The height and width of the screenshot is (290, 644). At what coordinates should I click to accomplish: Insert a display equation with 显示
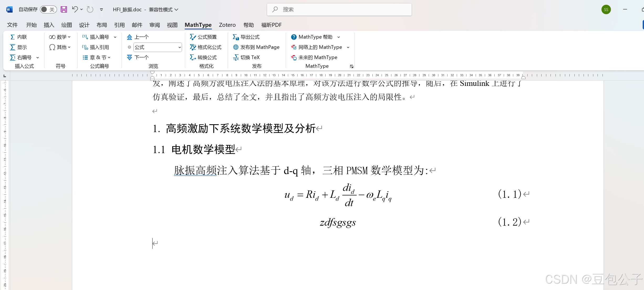pyautogui.click(x=18, y=47)
